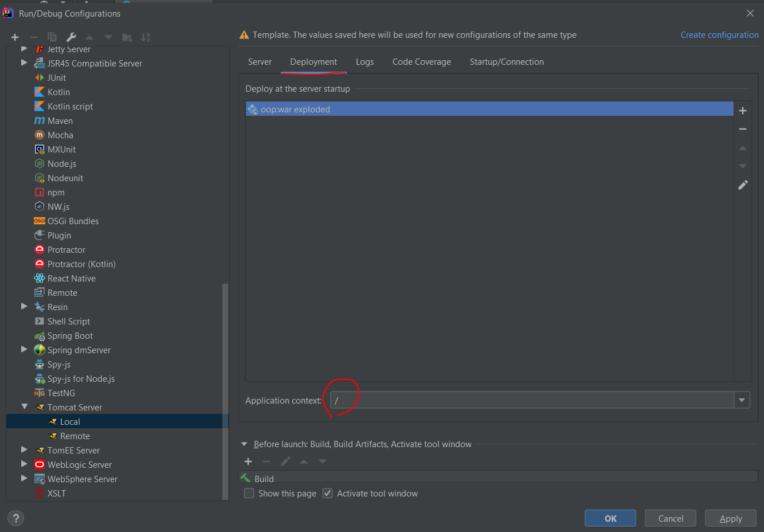Select the XSLT template
764x532 pixels.
[x=50, y=493]
